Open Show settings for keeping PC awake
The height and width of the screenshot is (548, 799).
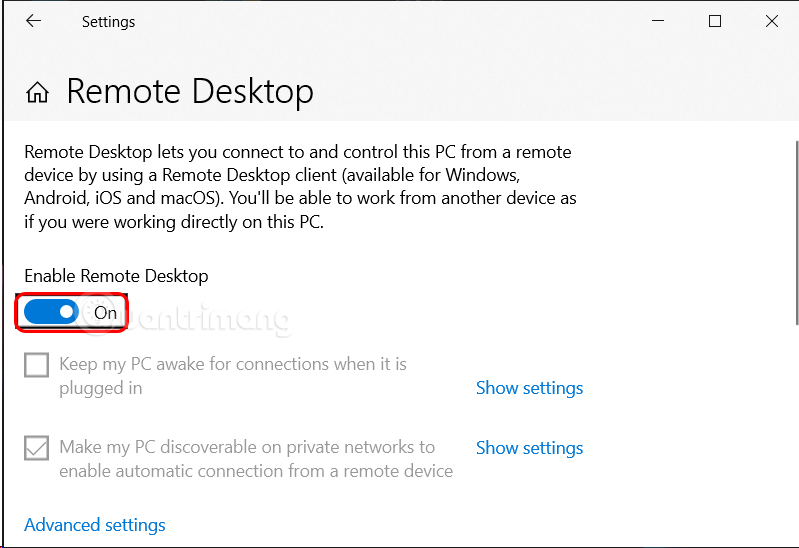(529, 388)
